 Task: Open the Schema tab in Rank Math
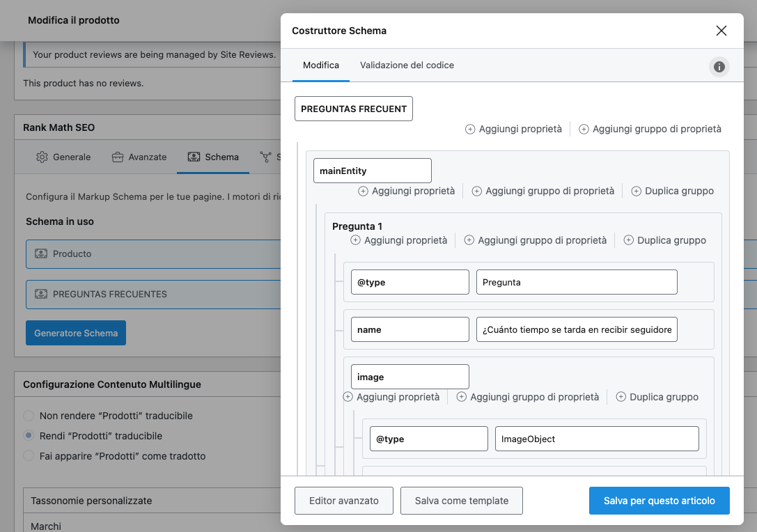tap(213, 157)
